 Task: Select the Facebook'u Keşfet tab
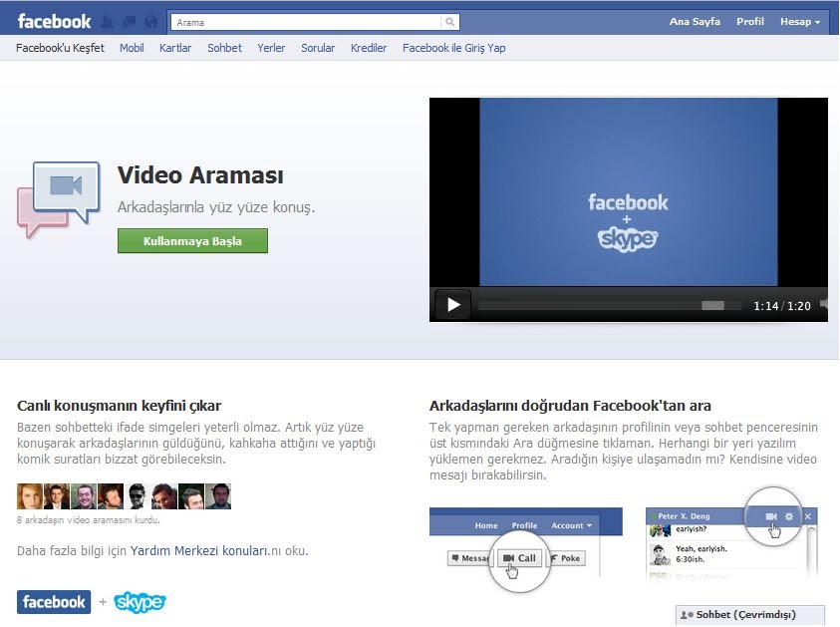pos(60,48)
